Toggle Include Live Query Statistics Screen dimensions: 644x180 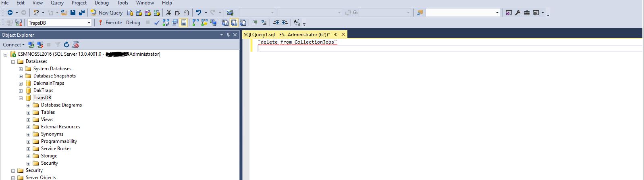(204, 23)
